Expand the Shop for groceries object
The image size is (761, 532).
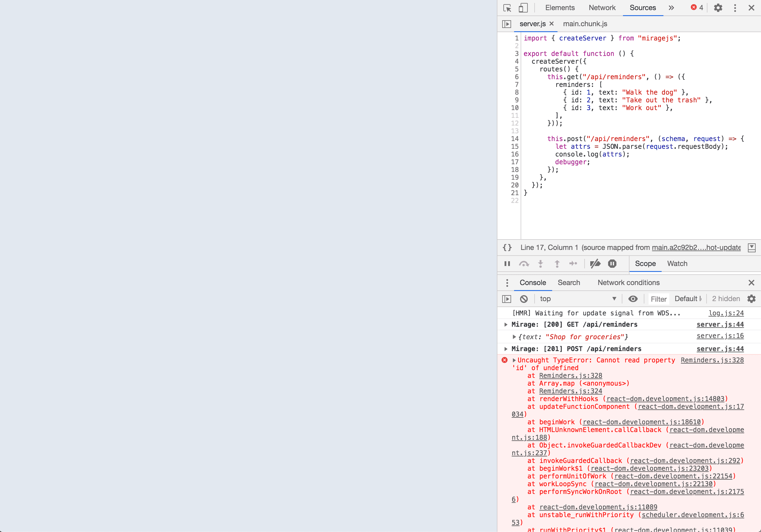coord(514,337)
